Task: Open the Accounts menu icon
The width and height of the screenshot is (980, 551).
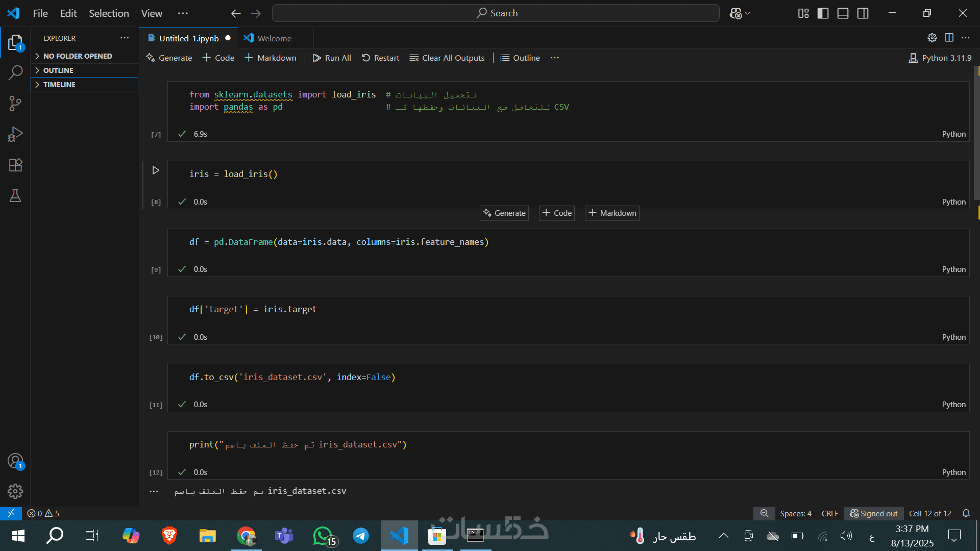Action: pyautogui.click(x=15, y=461)
